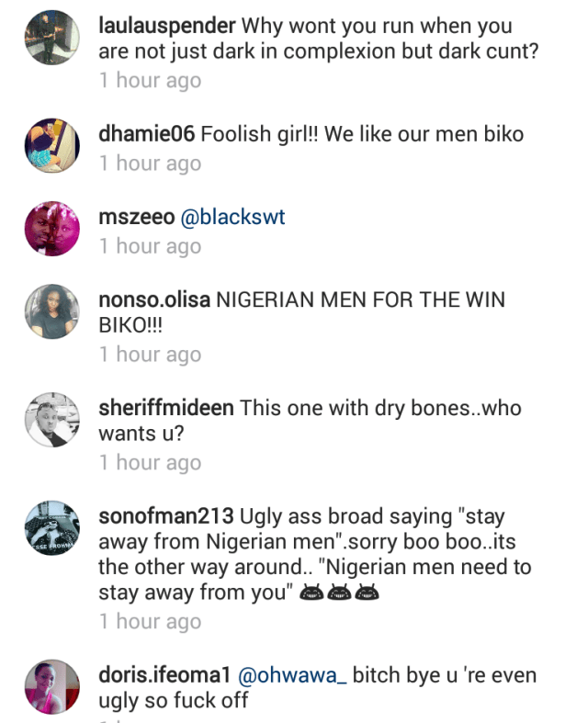Open sonofman213's profile picture
This screenshot has width=588, height=723.
coord(53,529)
